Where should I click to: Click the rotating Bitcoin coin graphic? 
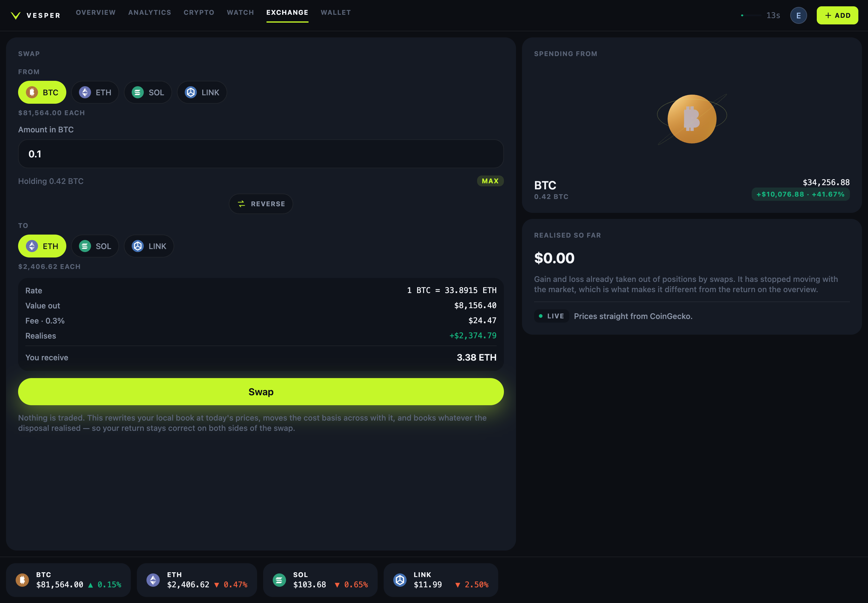692,119
